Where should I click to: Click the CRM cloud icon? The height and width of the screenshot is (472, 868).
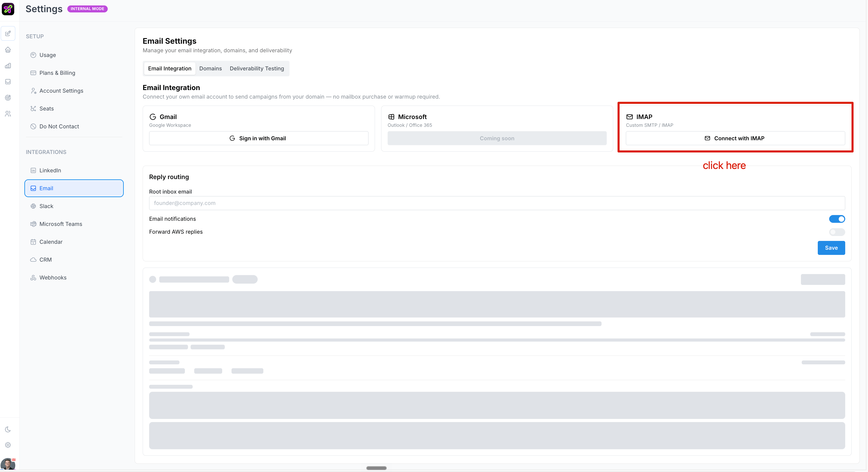point(33,260)
